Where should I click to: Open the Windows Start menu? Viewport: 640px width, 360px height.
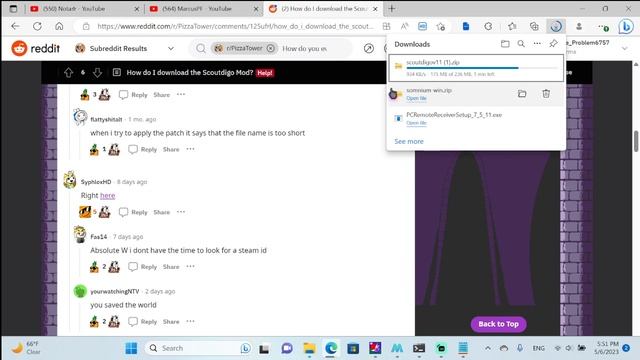coord(131,348)
